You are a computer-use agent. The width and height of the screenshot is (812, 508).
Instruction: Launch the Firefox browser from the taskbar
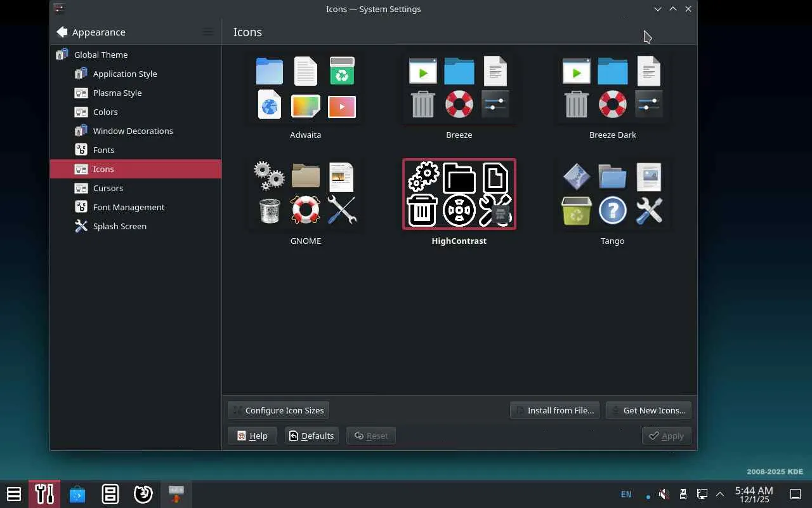click(143, 494)
